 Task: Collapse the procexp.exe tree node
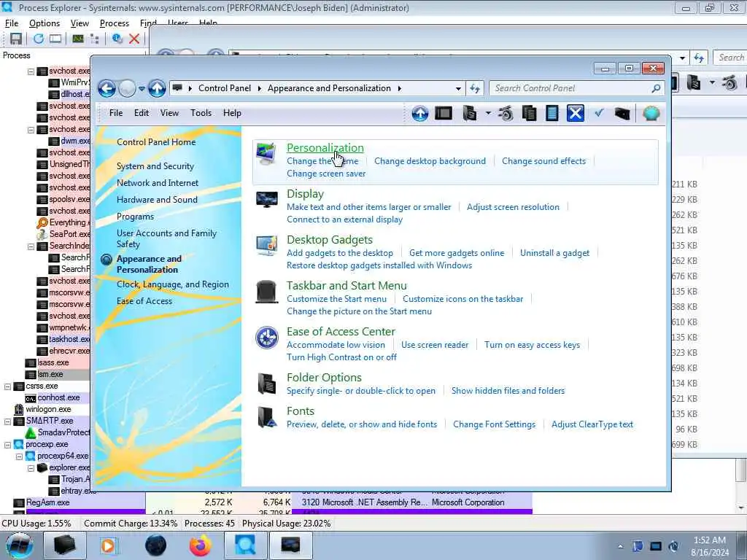click(7, 445)
